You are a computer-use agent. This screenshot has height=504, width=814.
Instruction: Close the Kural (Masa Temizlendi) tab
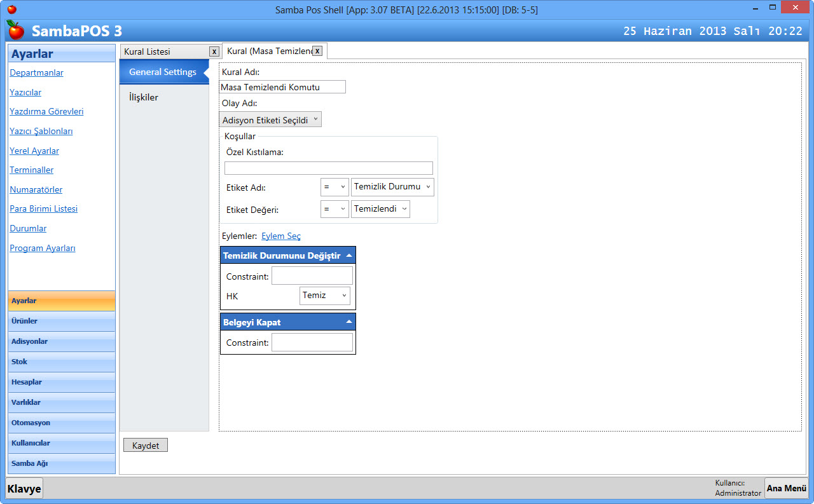pos(317,51)
